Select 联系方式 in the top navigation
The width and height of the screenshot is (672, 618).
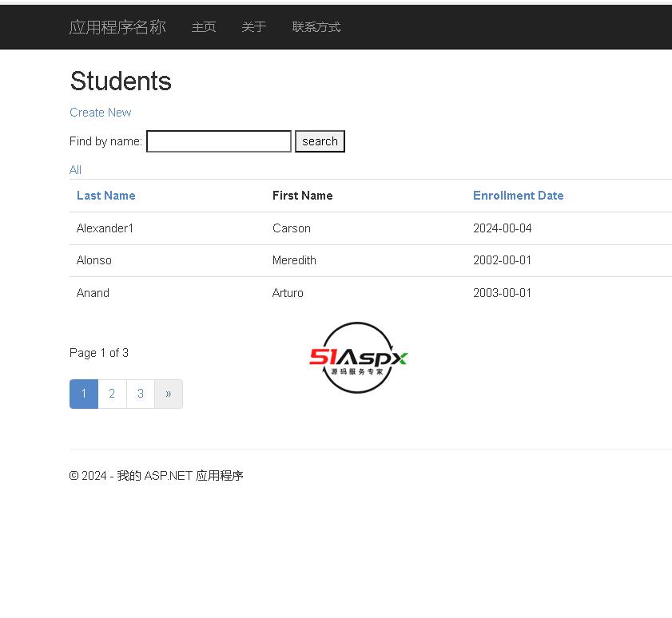[x=316, y=27]
